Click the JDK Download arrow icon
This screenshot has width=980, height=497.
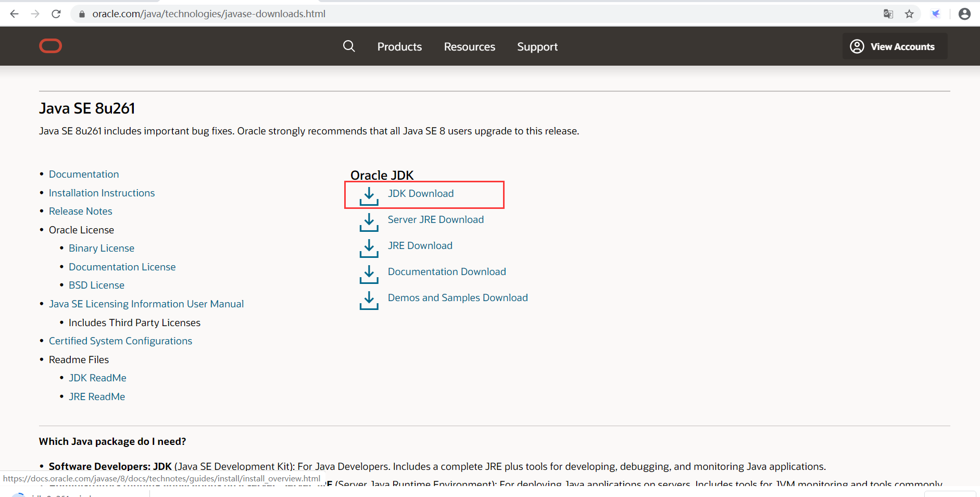click(x=369, y=196)
